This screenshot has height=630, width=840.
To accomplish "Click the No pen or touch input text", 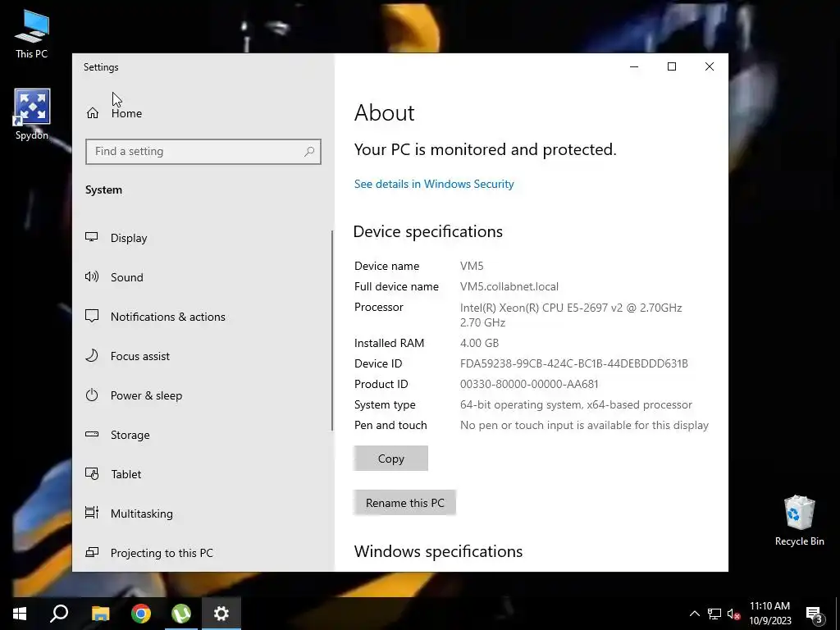I will [584, 426].
